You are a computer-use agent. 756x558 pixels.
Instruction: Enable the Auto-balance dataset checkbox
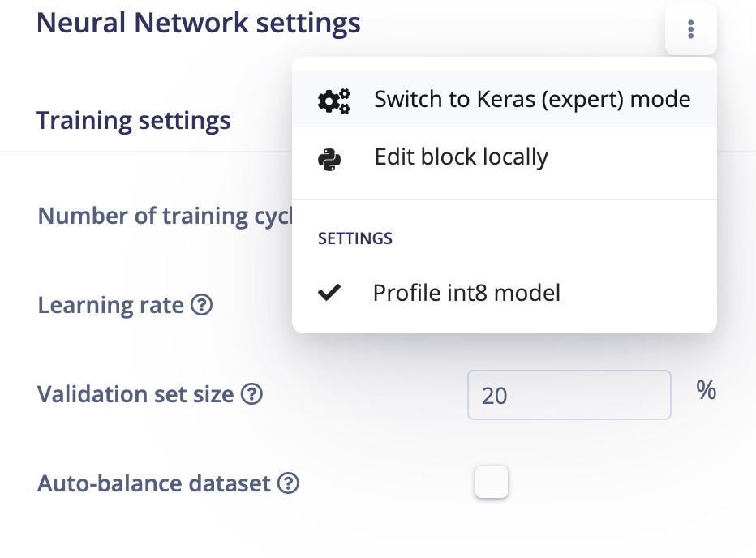(492, 481)
